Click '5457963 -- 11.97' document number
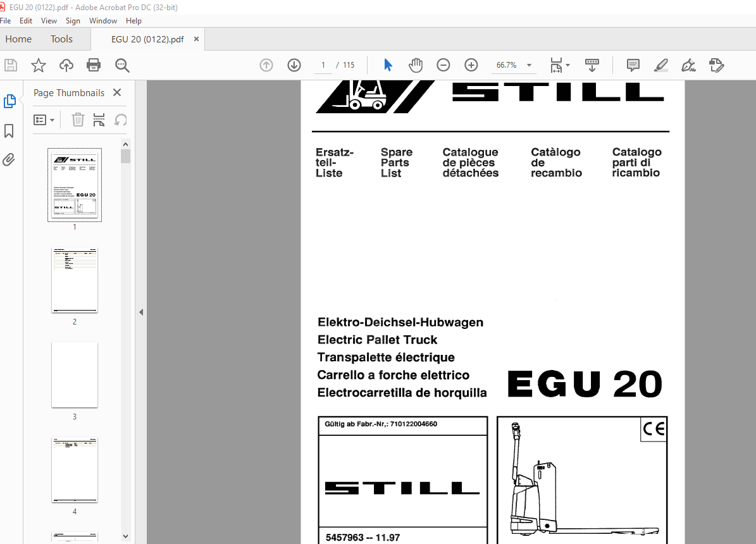This screenshot has width=756, height=544. pos(363,537)
